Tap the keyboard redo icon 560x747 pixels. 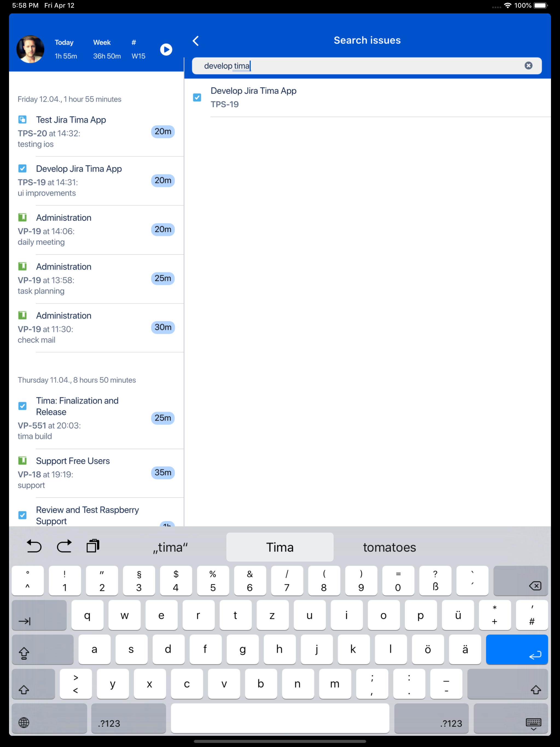point(64,546)
